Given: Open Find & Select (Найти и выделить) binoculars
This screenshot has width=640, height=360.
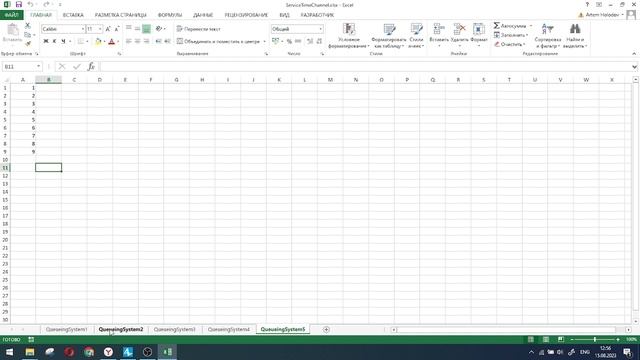Looking at the screenshot, I should [x=575, y=36].
